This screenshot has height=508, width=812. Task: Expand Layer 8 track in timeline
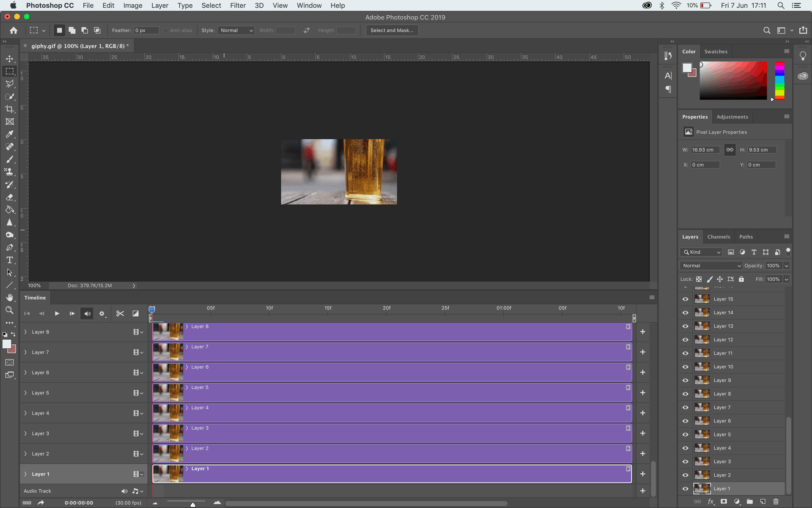click(x=25, y=332)
